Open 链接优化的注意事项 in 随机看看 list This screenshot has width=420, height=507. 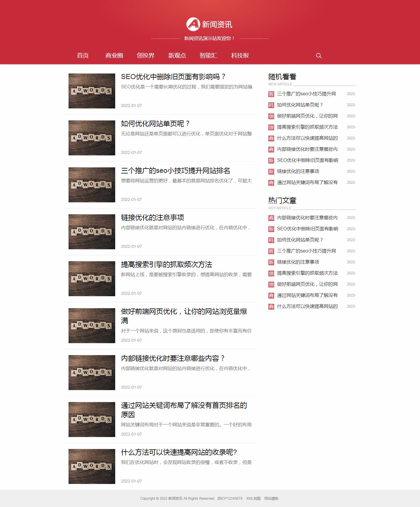[x=298, y=171]
